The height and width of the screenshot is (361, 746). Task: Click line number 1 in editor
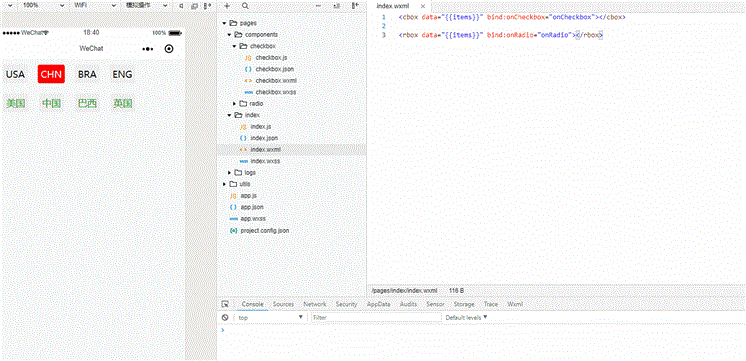click(383, 17)
